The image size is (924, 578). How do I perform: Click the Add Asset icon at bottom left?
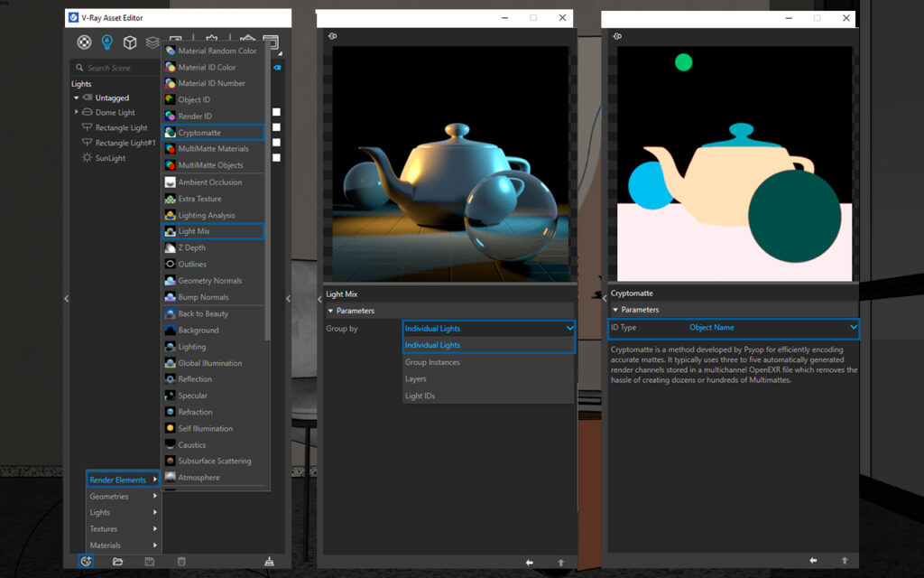86,561
